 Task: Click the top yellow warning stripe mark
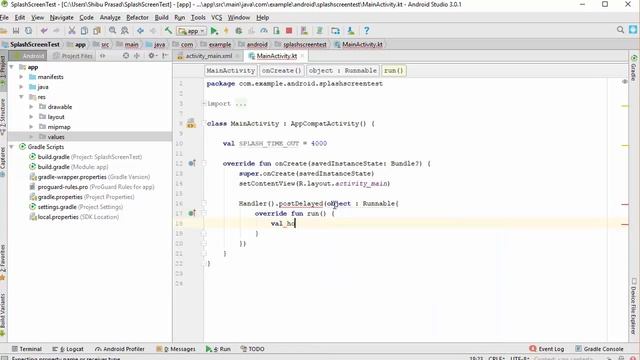(624, 106)
